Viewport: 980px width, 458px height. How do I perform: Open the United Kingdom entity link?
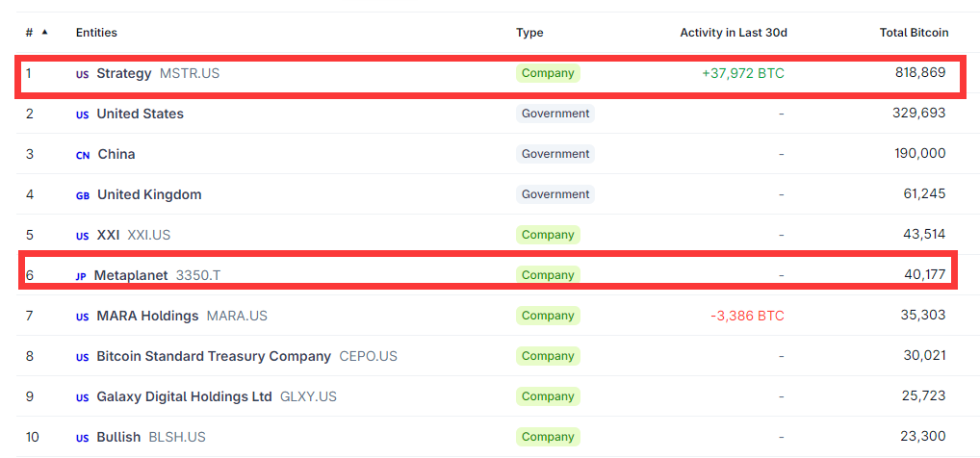[x=149, y=194]
